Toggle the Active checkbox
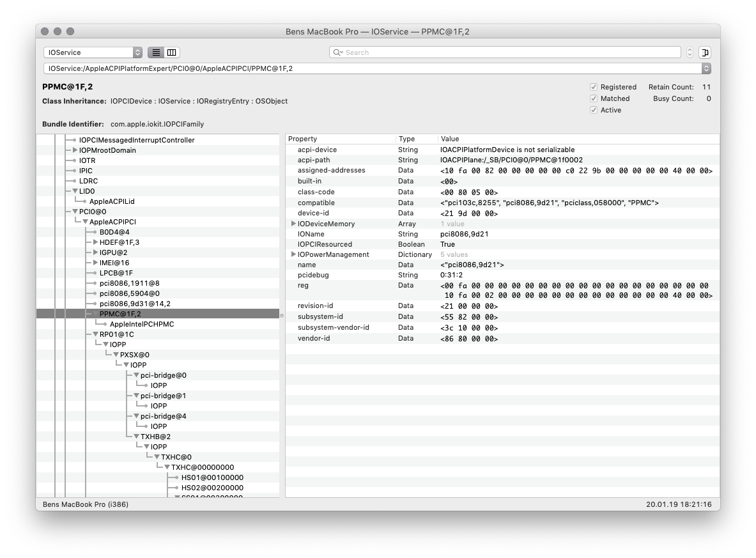This screenshot has height=558, width=756. [594, 110]
